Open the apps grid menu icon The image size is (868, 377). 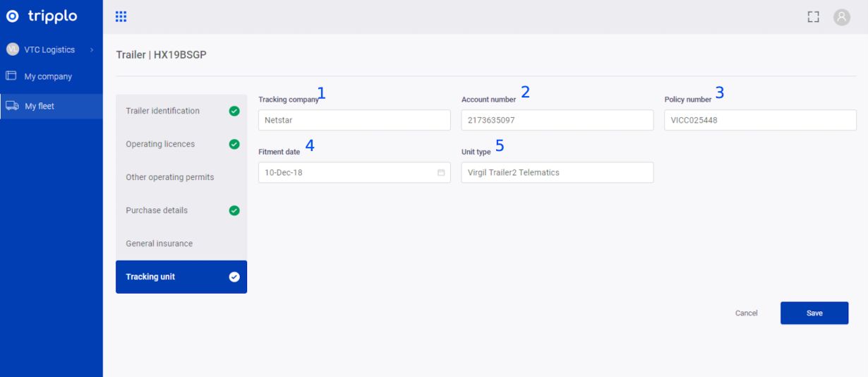121,16
